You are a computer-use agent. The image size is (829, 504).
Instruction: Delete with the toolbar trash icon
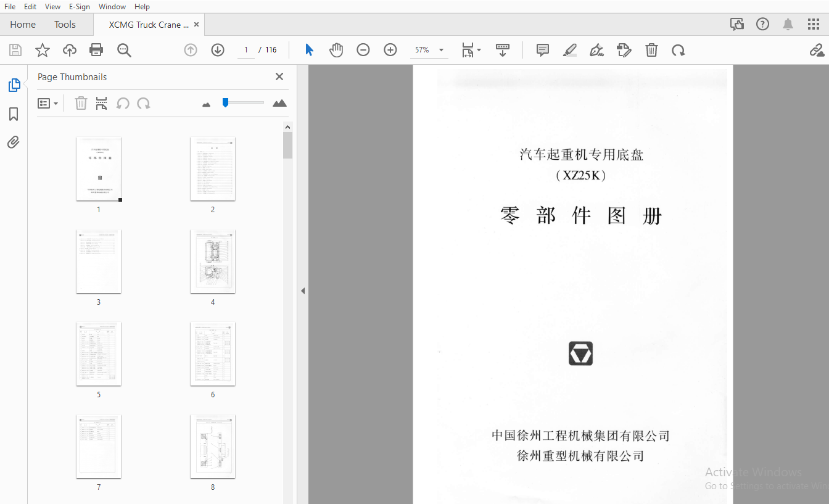(x=651, y=50)
